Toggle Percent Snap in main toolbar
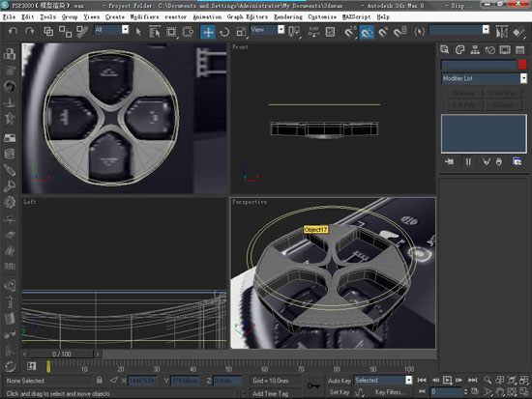This screenshot has width=532, height=399. (x=383, y=32)
